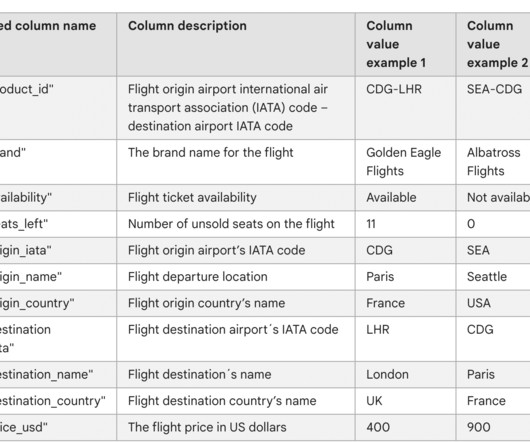
Task: Click the price value 400
Action: pos(405,427)
